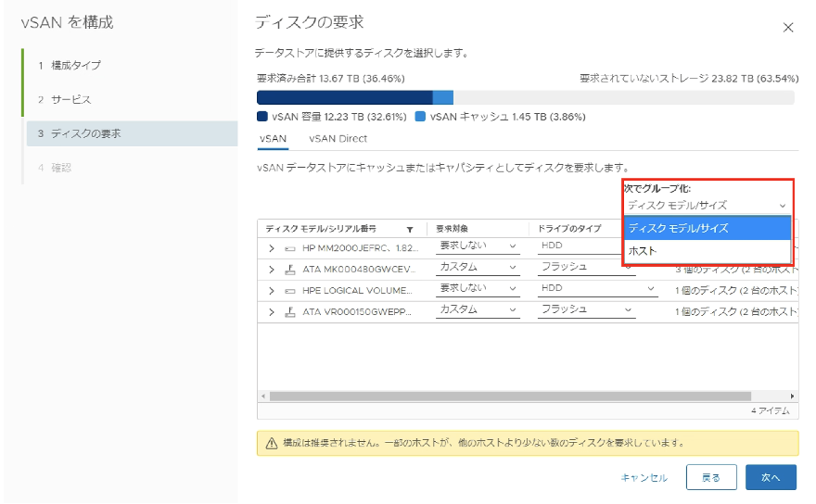The width and height of the screenshot is (816, 504).
Task: Open drive type dropdown for HP MM2000JEFRC row
Action: pos(580,246)
